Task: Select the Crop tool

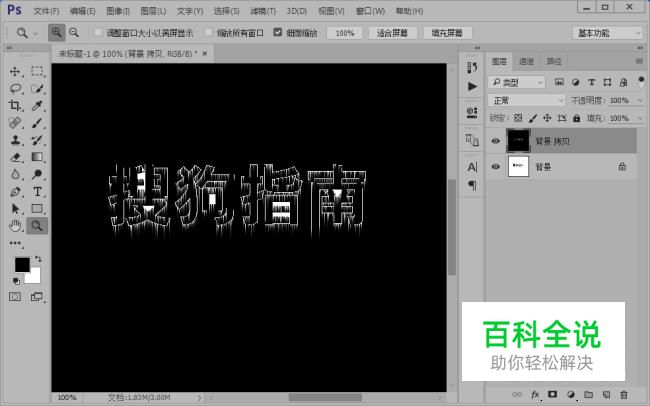Action: [15, 105]
